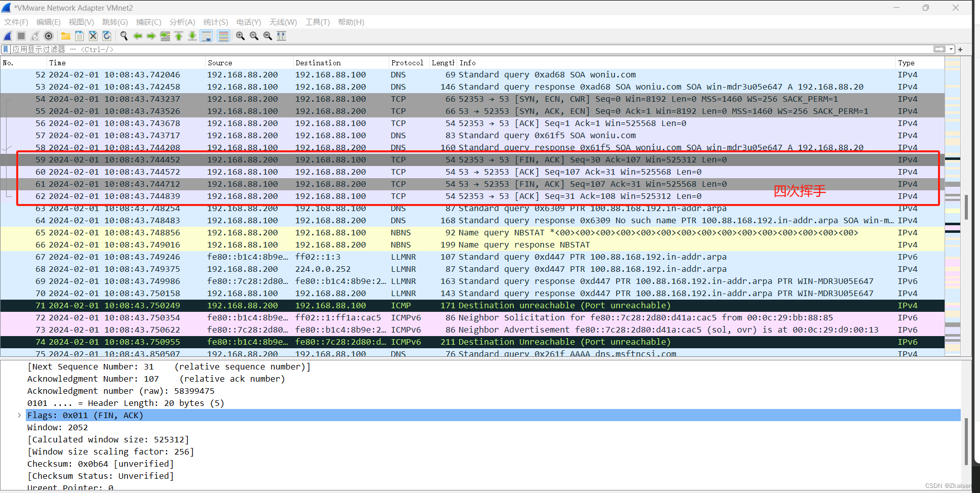The width and height of the screenshot is (980, 493).
Task: Jump to the last packet
Action: pos(192,36)
